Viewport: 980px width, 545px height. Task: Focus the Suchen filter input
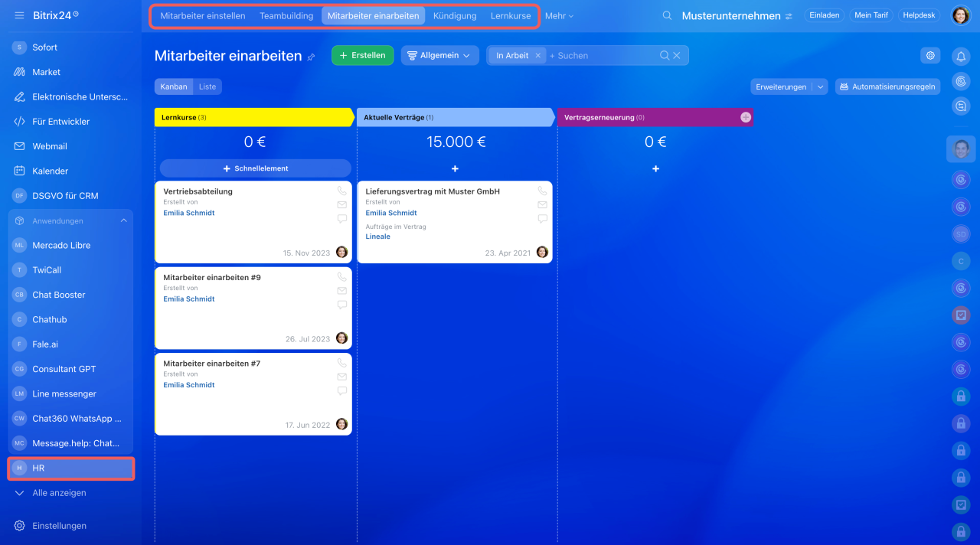click(602, 56)
